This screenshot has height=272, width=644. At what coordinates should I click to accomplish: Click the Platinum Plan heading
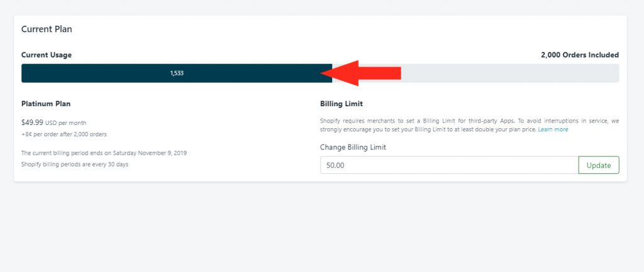click(x=50, y=104)
